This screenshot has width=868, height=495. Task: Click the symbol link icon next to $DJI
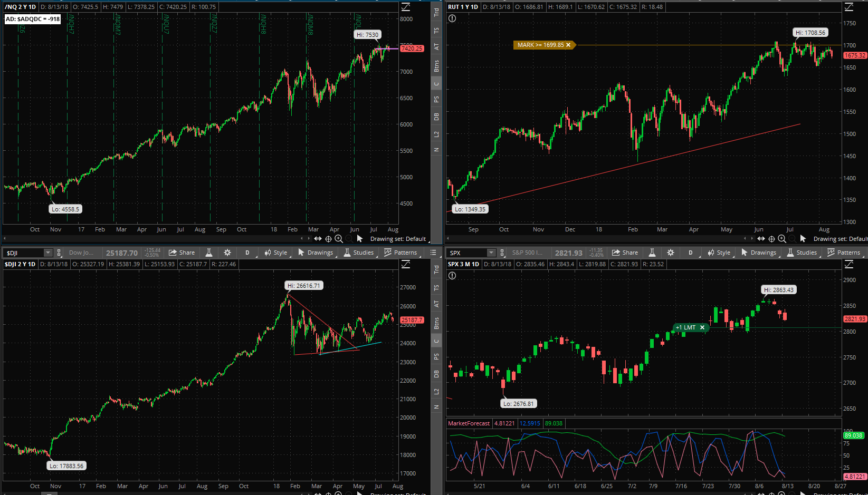pyautogui.click(x=59, y=253)
